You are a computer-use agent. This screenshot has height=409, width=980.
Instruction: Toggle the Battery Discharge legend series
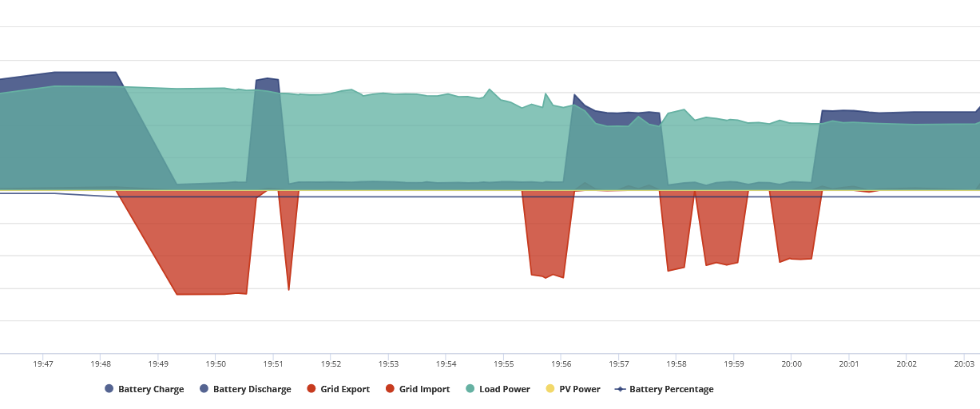coord(245,389)
